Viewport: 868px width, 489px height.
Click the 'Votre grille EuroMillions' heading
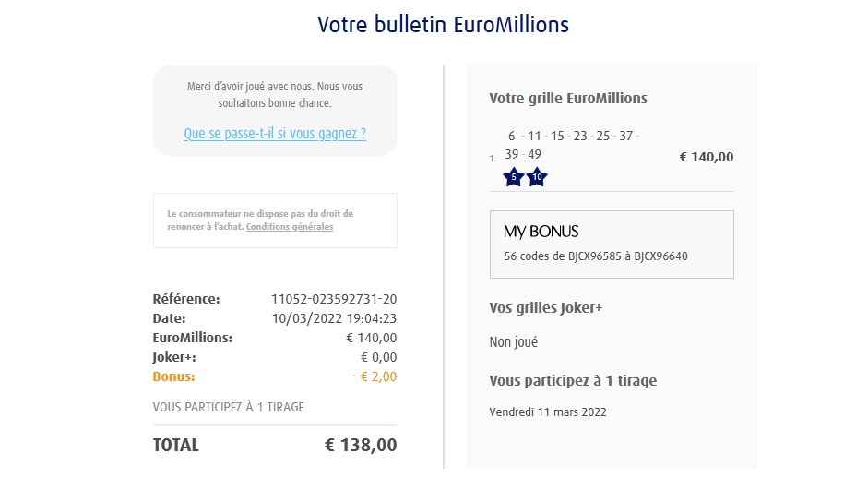[568, 99]
